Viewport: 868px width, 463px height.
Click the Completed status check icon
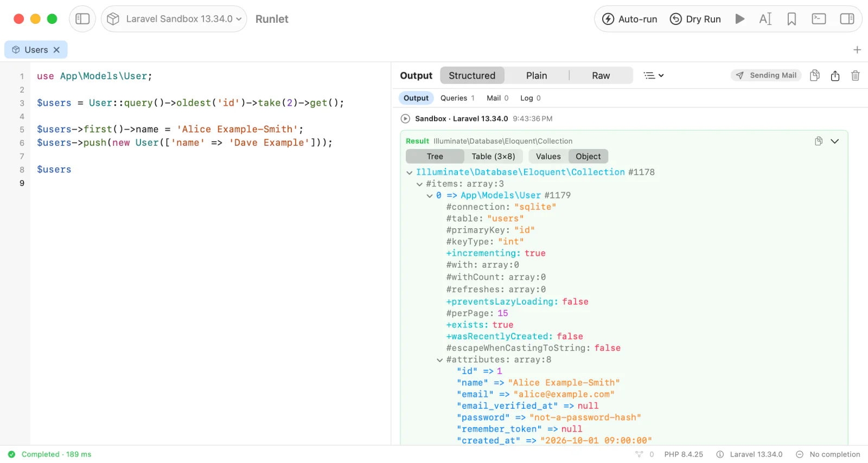click(11, 454)
